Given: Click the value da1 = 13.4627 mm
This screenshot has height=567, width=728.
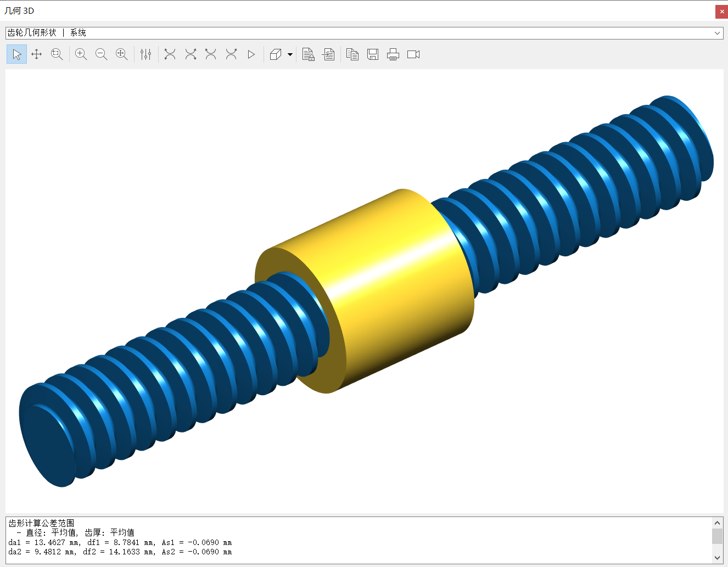Looking at the screenshot, I should coord(44,542).
